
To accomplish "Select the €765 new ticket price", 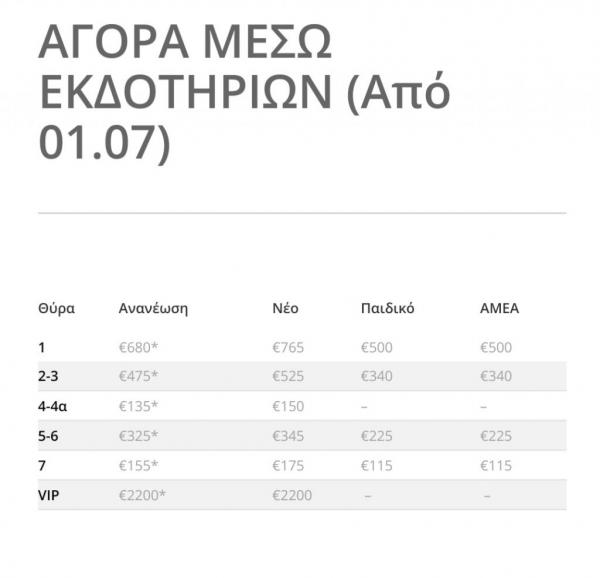I will click(x=288, y=347).
